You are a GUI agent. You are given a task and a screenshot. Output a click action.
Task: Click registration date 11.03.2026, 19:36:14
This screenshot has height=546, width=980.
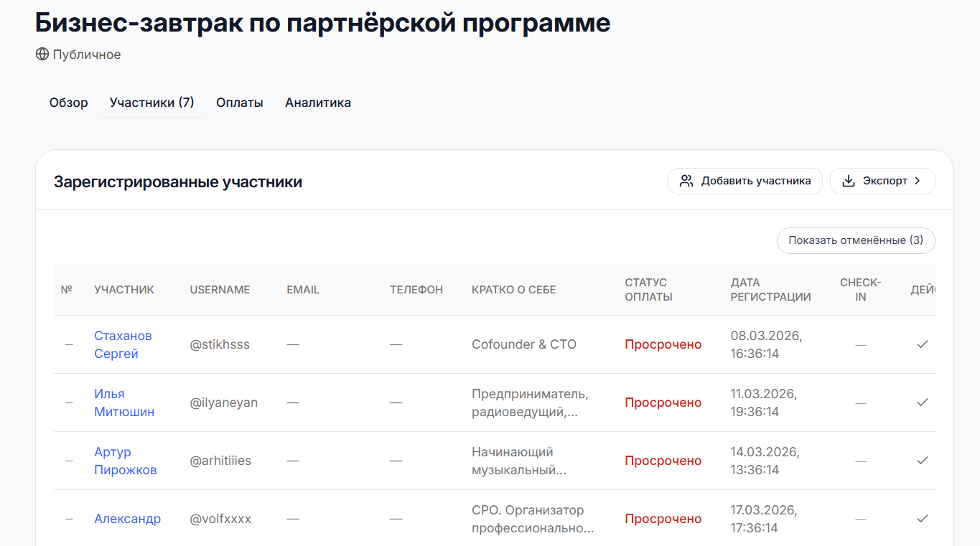click(764, 403)
